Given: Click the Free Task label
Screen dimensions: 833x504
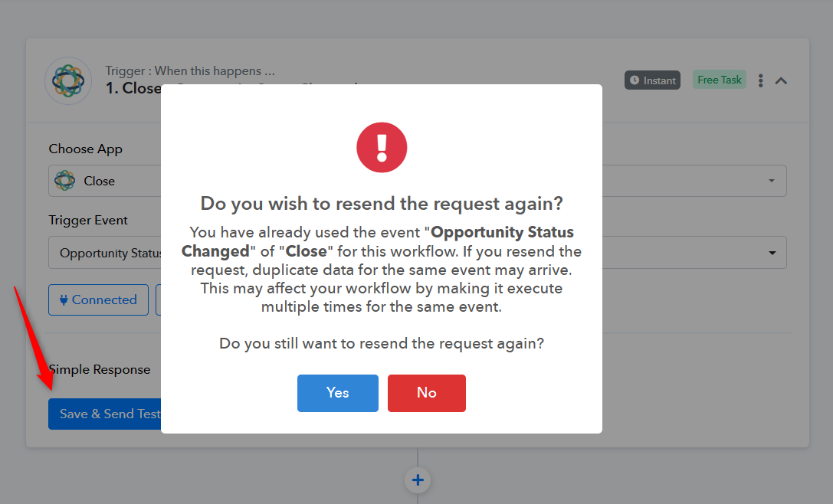Looking at the screenshot, I should pos(720,80).
